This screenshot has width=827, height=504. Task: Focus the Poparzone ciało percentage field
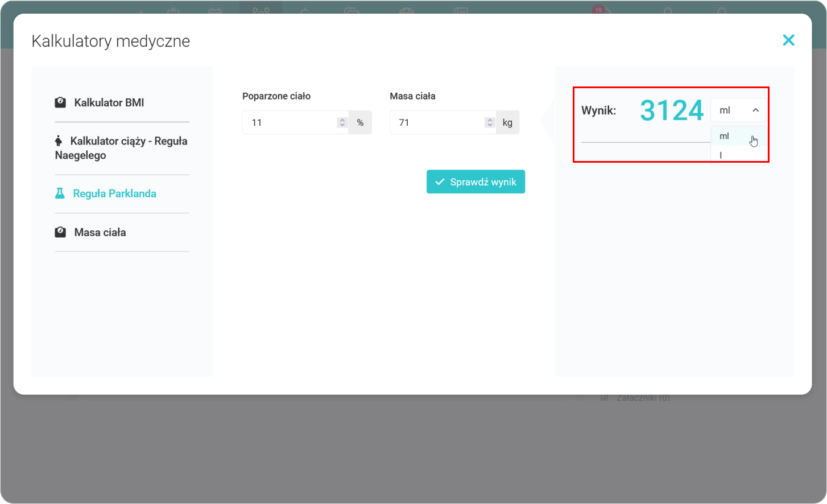click(295, 122)
